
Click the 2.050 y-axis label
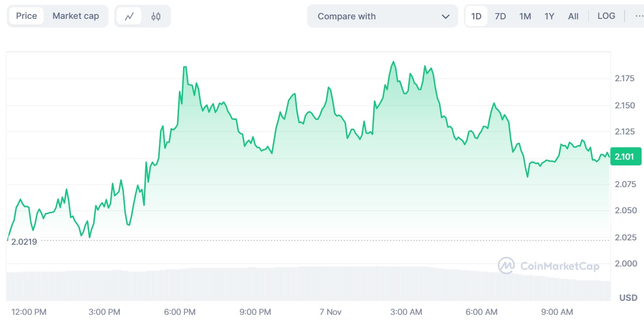tap(625, 211)
